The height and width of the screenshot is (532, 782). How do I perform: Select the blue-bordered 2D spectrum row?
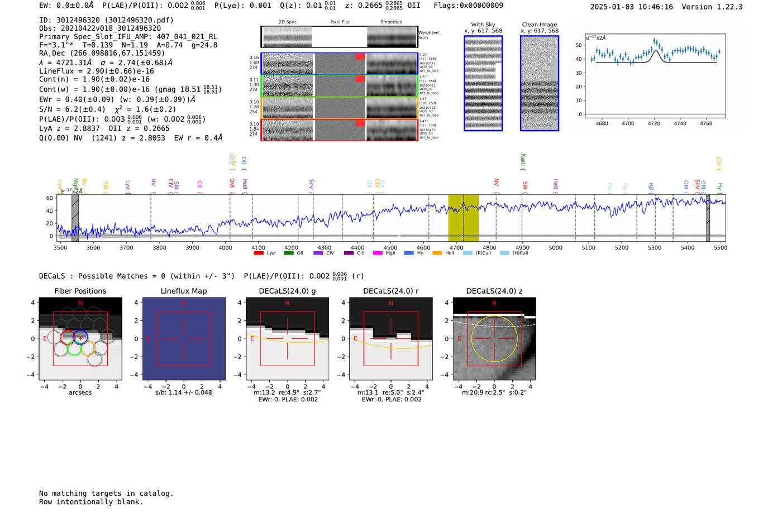tap(340, 64)
